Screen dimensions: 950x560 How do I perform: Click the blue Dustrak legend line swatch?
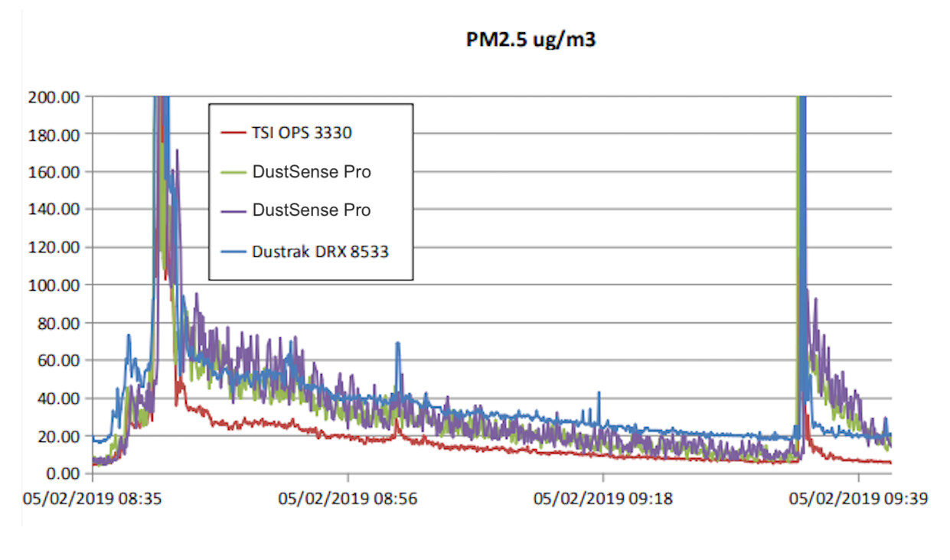point(232,250)
